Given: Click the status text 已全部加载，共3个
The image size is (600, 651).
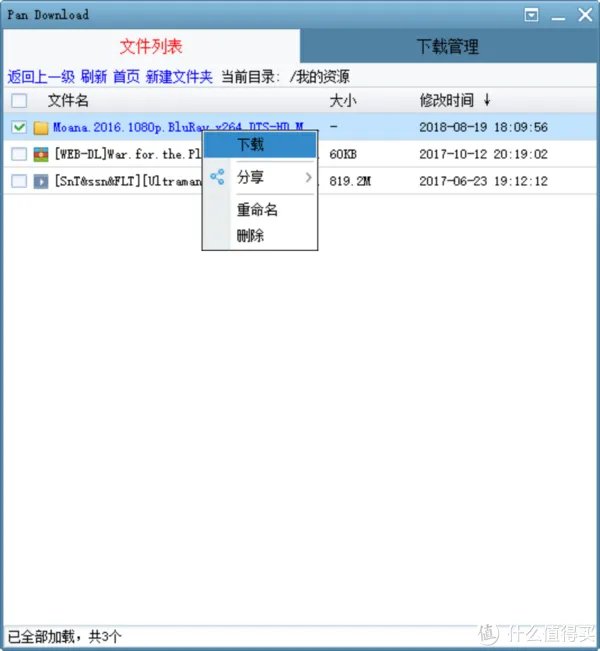Looking at the screenshot, I should pos(65,636).
